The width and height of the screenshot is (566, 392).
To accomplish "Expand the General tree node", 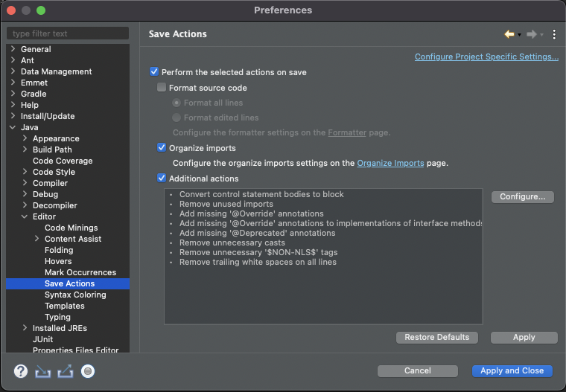I will click(13, 49).
